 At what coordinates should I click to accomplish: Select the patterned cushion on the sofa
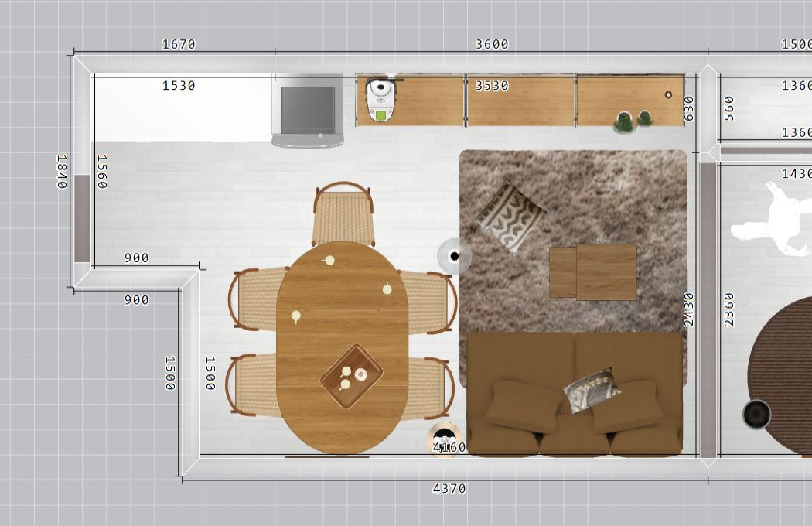pos(592,391)
